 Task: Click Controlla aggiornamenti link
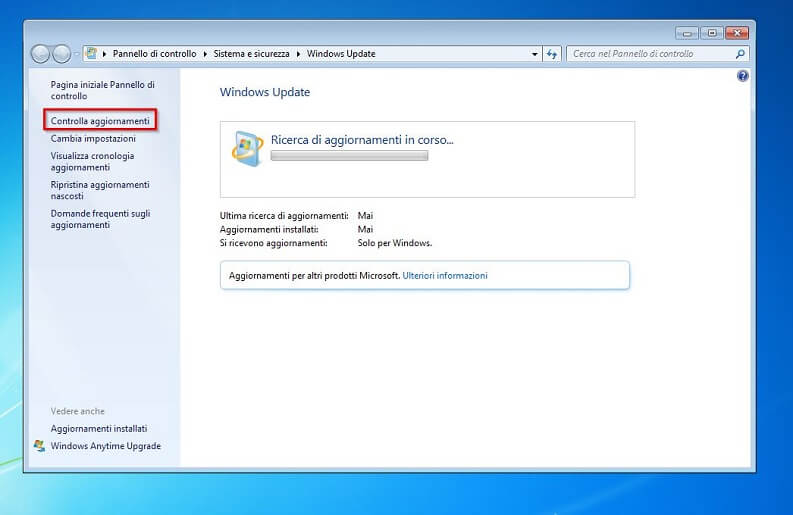100,121
